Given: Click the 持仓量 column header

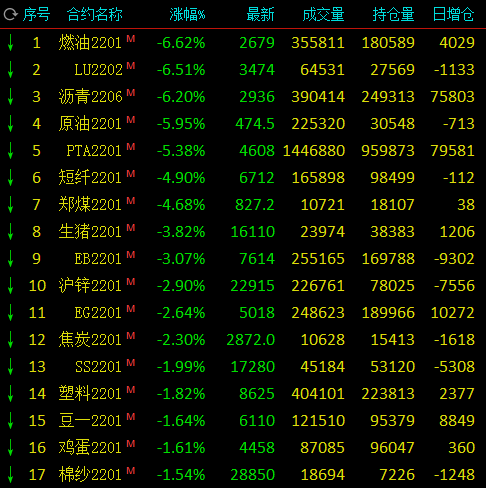Looking at the screenshot, I should (393, 15).
